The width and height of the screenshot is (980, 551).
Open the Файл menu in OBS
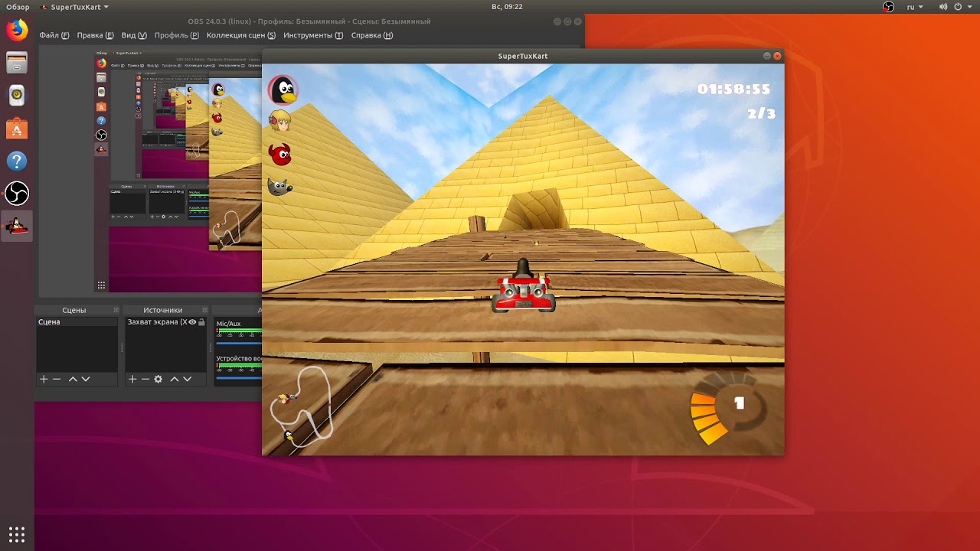(54, 35)
